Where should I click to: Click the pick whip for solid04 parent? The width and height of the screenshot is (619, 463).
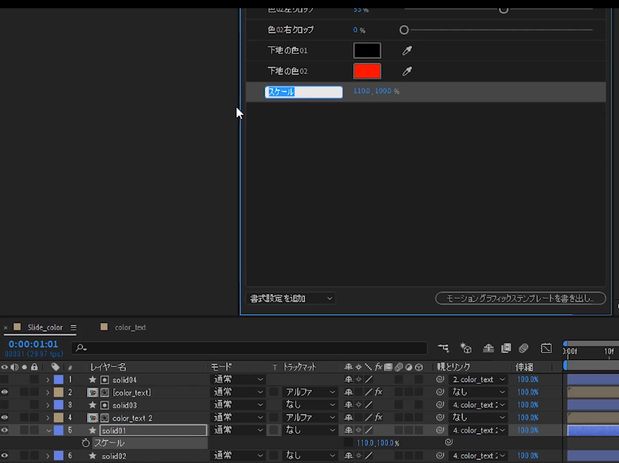point(440,379)
